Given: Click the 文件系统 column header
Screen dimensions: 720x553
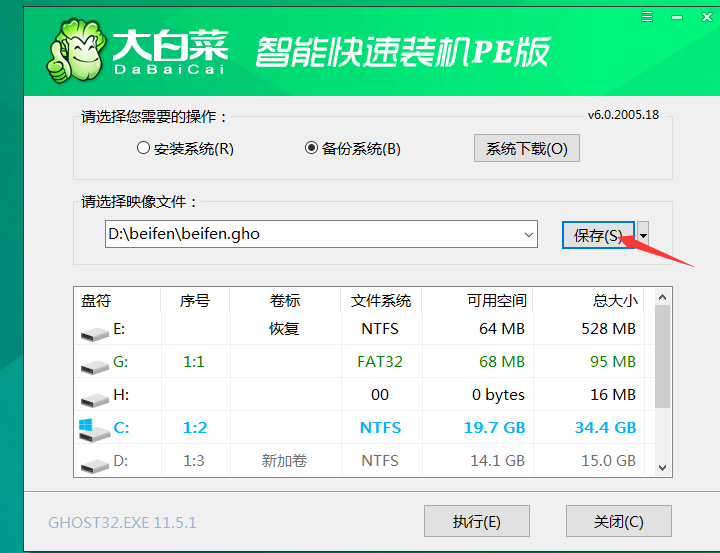Looking at the screenshot, I should tap(381, 301).
